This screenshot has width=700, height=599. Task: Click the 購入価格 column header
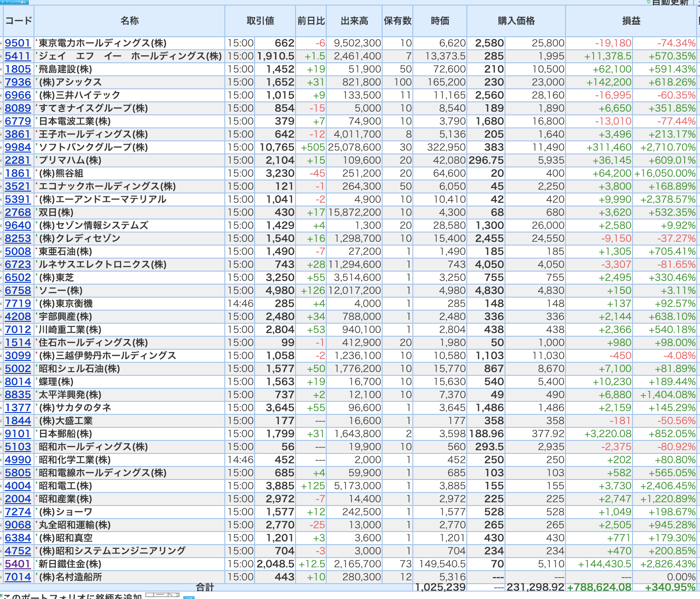pos(516,21)
